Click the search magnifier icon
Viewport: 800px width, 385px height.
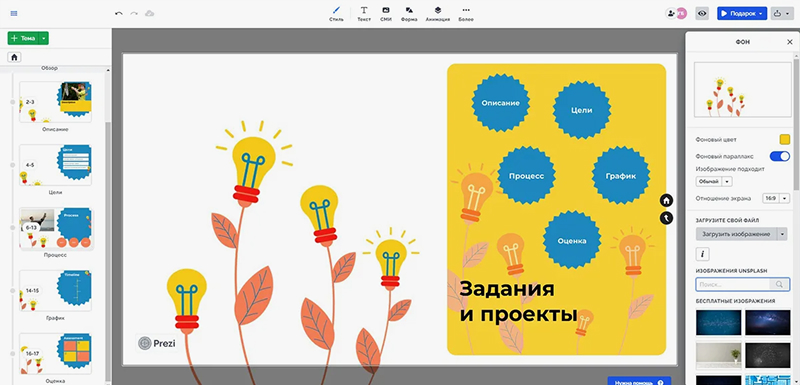tap(779, 284)
